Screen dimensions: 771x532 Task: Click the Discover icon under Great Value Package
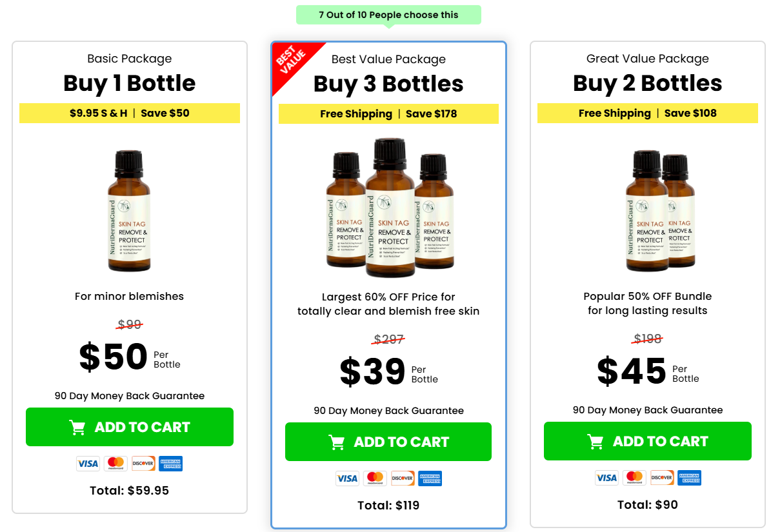click(662, 478)
